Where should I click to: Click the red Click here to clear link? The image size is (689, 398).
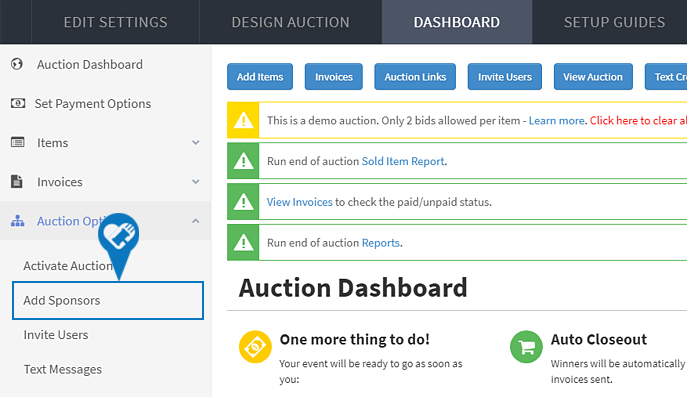tap(638, 120)
